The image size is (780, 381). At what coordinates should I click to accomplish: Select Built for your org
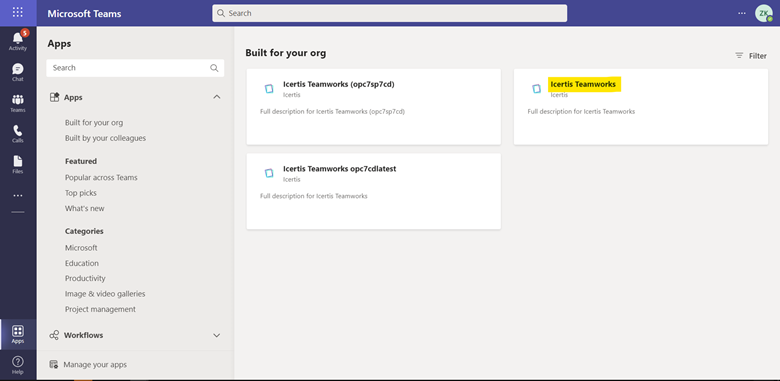tap(94, 122)
